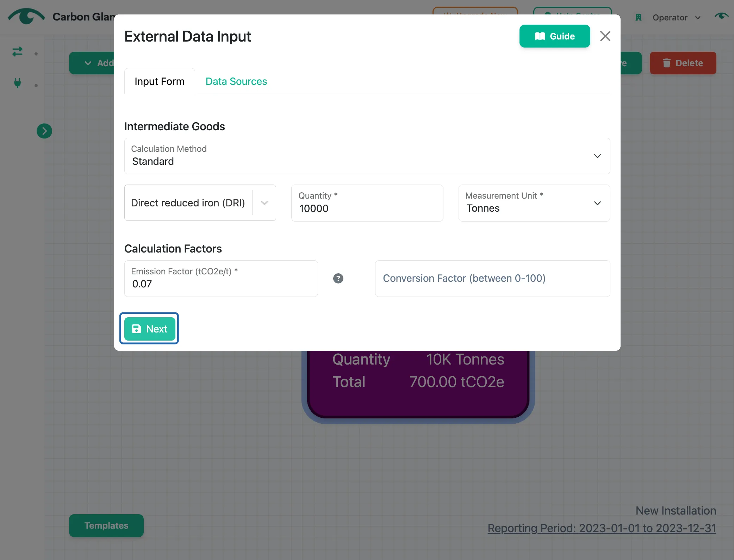Select the Input Form tab
Image resolution: width=734 pixels, height=560 pixels.
160,81
